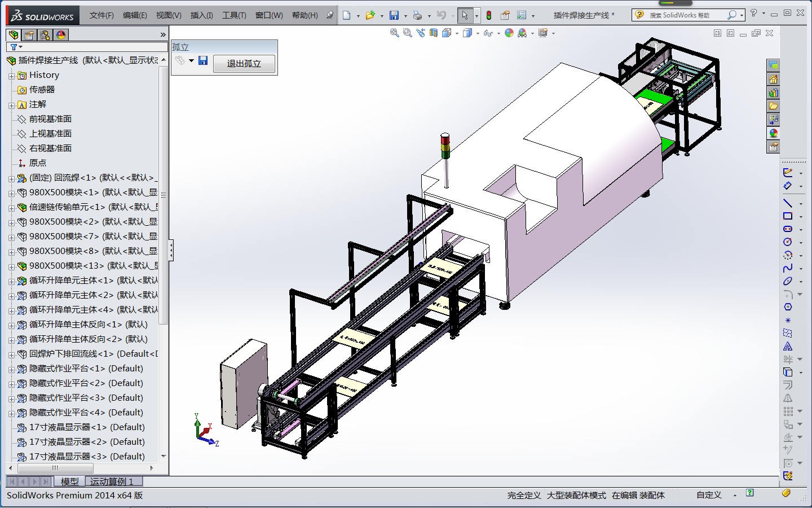Open Design Library icon in task pane

coord(773,93)
